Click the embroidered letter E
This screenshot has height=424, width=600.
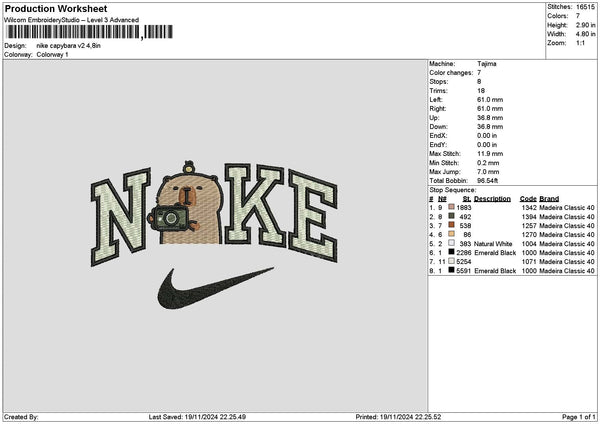tap(313, 216)
